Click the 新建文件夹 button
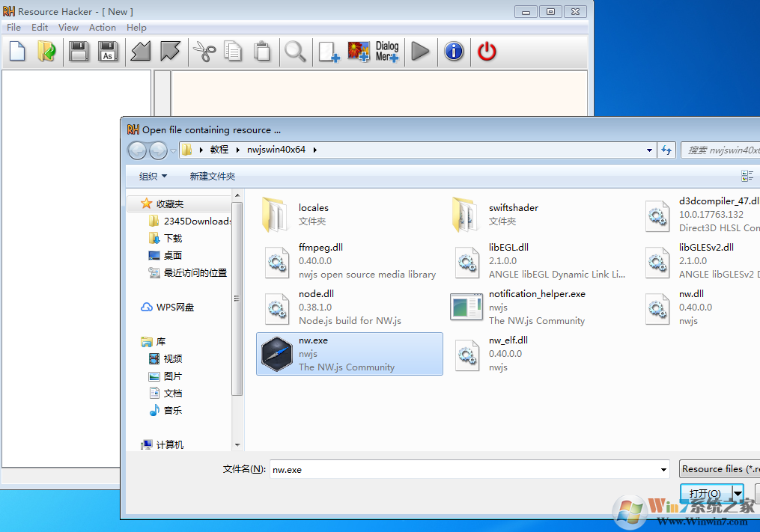The width and height of the screenshot is (760, 532). coord(213,175)
